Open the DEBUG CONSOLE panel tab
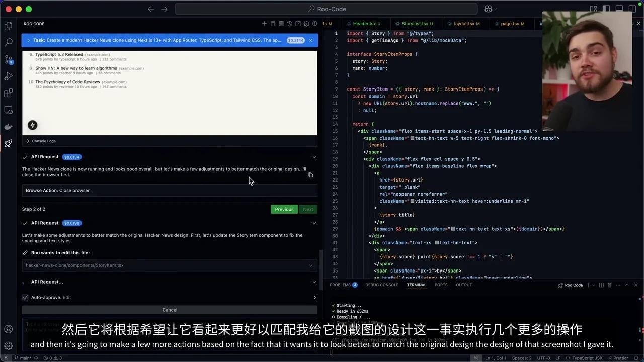The height and width of the screenshot is (362, 644). tap(382, 285)
